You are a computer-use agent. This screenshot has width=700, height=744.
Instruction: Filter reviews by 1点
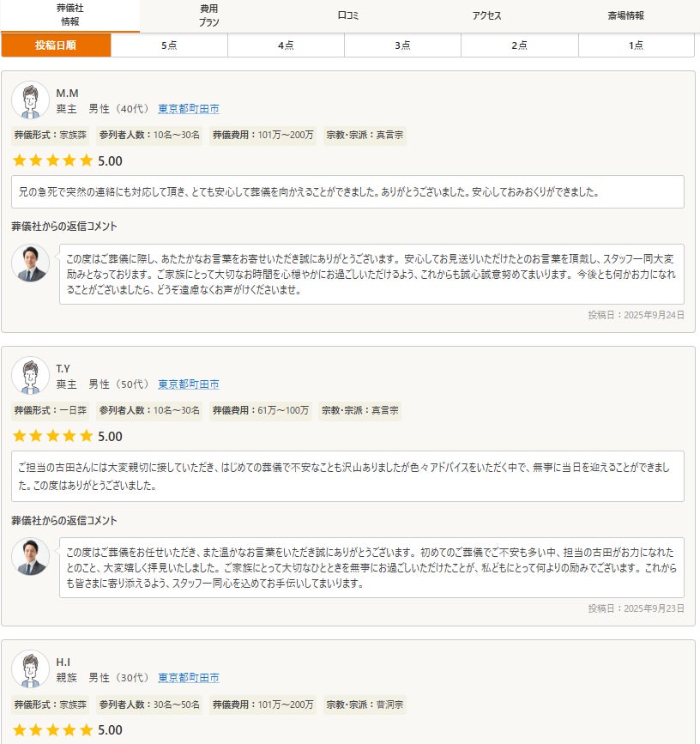click(x=637, y=45)
